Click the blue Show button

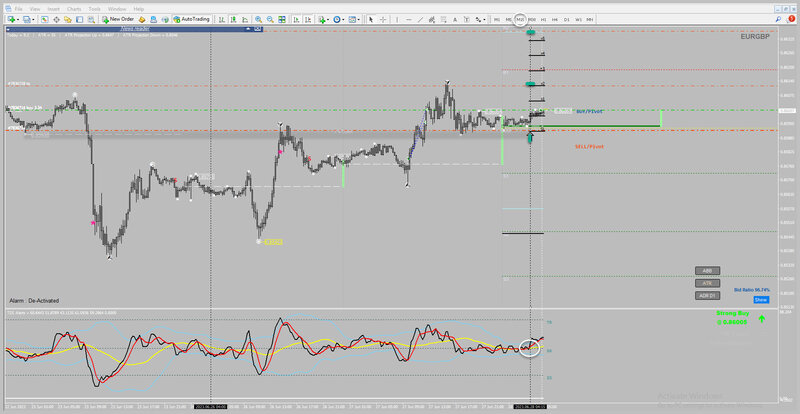click(761, 300)
